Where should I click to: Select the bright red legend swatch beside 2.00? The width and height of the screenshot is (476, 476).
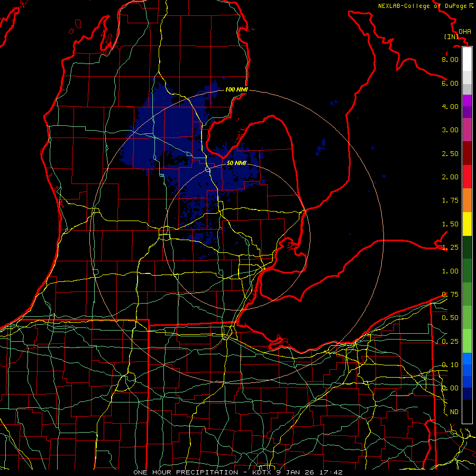pos(467,177)
